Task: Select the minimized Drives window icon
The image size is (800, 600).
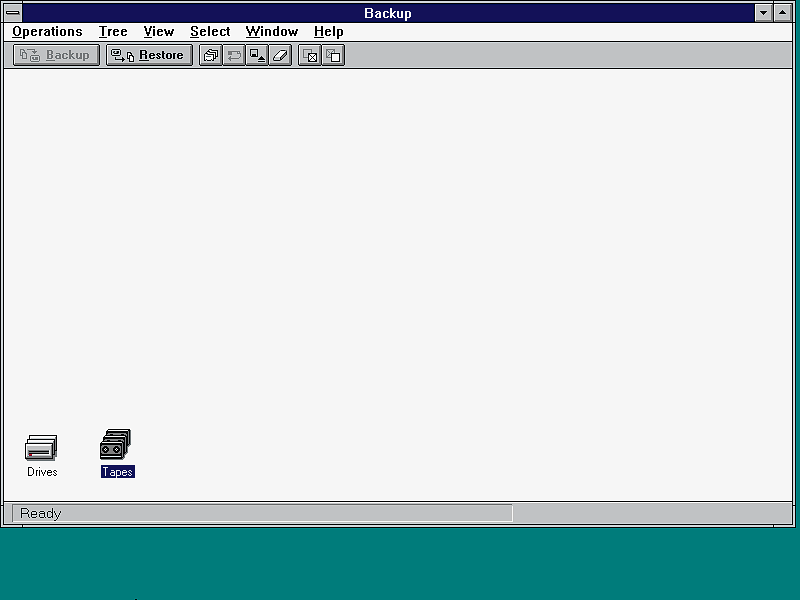Action: coord(42,449)
